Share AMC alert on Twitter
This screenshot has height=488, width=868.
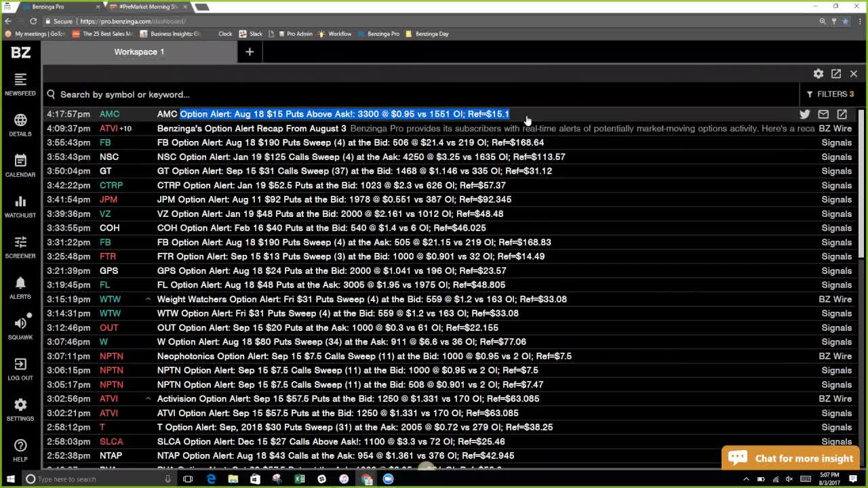pyautogui.click(x=805, y=114)
